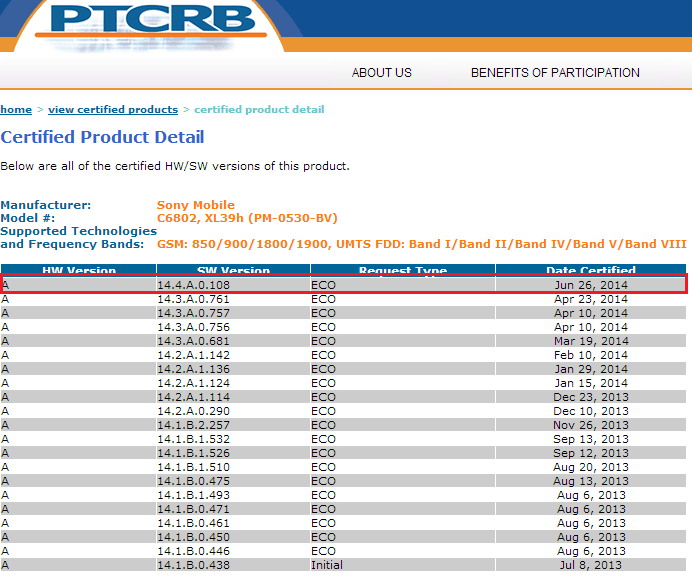Select SW version 14.3.A.0.757 cell
The width and height of the screenshot is (692, 578).
coord(233,313)
